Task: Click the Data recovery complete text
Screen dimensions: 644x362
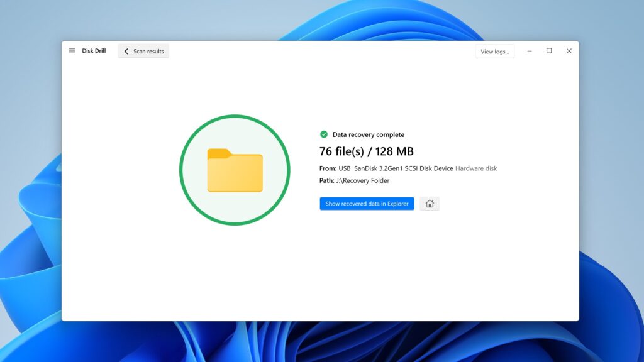Action: click(369, 134)
